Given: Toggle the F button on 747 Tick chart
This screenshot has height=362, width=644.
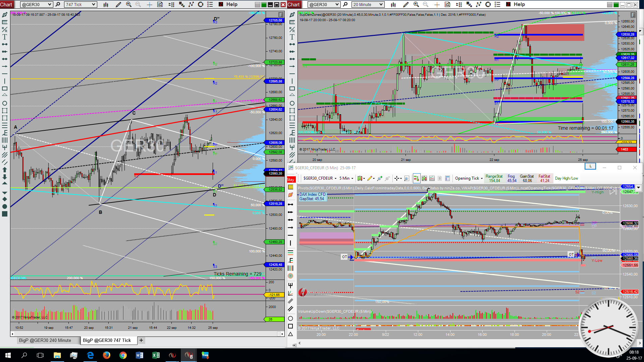Looking at the screenshot, I should point(281,15).
